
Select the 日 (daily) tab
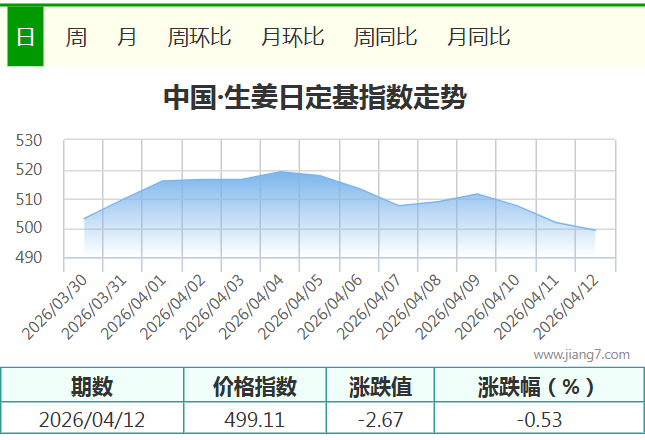(x=25, y=37)
